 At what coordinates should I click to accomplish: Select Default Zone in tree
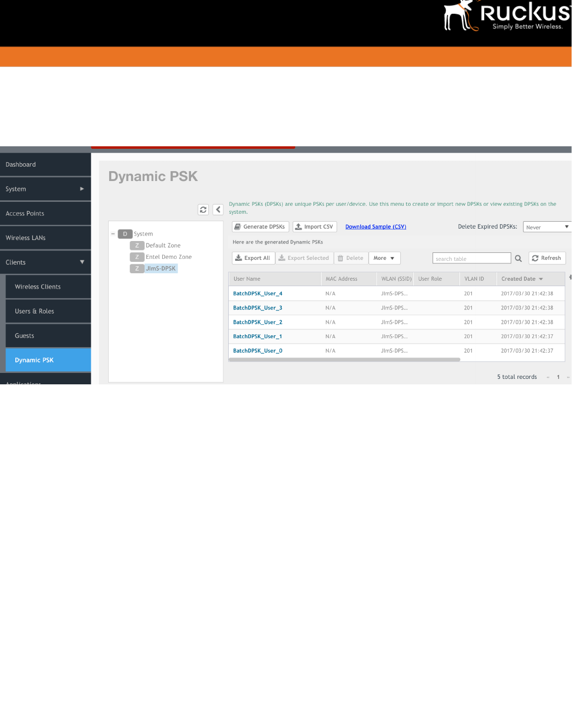(x=163, y=245)
